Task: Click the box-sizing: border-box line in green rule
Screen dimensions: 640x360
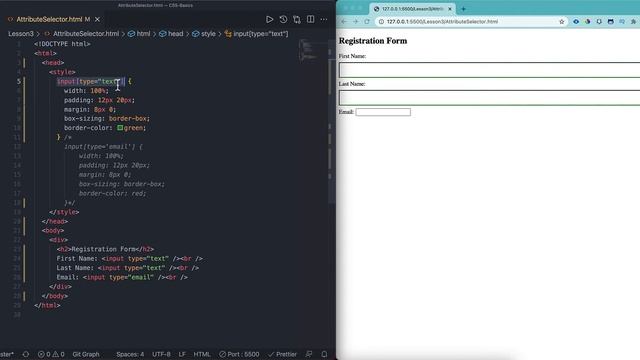Action: (x=107, y=118)
